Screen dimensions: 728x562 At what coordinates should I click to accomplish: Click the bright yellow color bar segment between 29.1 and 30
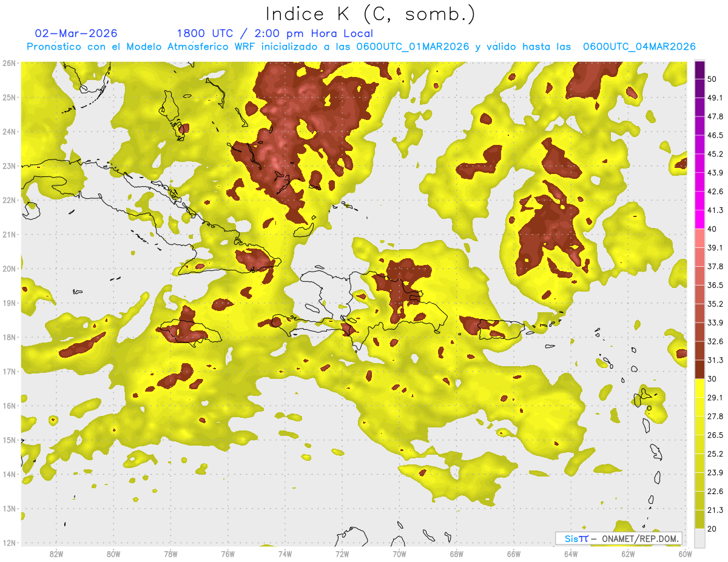click(x=699, y=388)
